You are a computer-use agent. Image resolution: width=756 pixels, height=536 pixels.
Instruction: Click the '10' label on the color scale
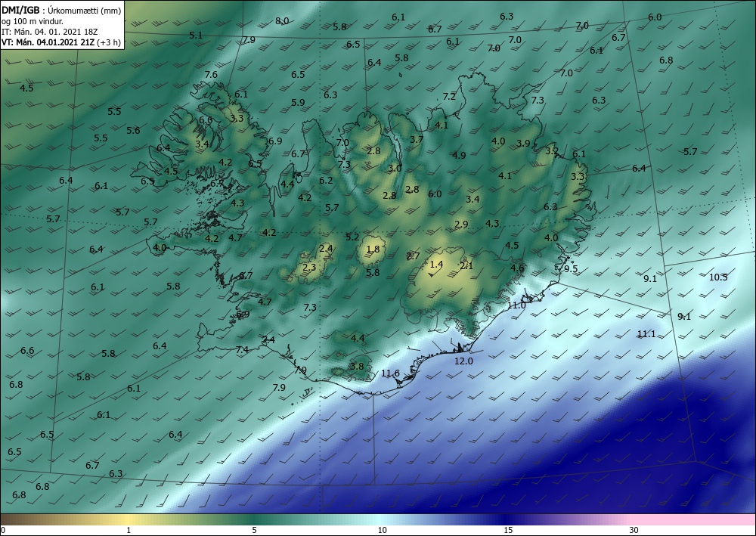382,530
